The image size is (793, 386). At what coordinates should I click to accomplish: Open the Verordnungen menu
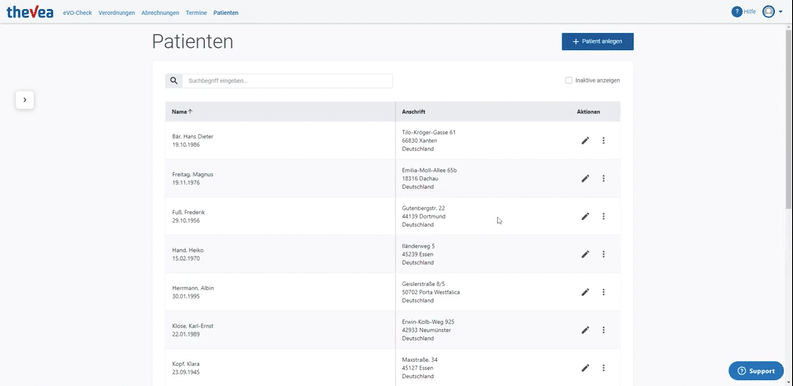coord(117,13)
